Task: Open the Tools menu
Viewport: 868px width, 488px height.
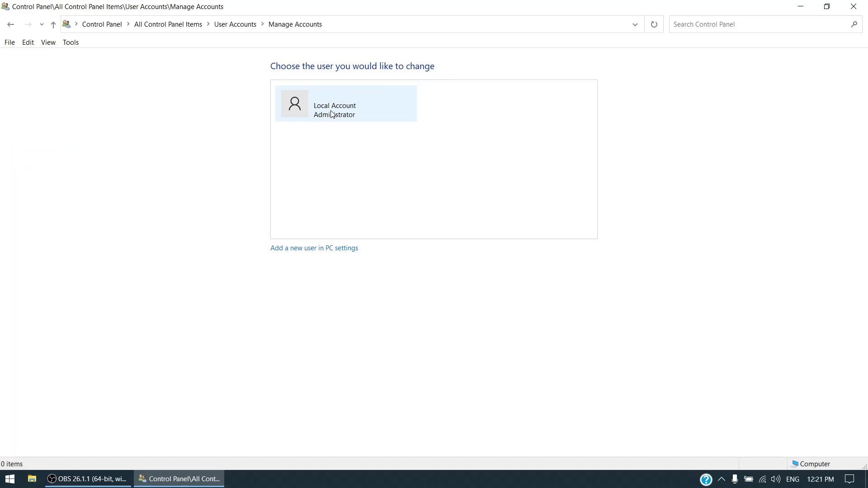Action: pyautogui.click(x=71, y=42)
